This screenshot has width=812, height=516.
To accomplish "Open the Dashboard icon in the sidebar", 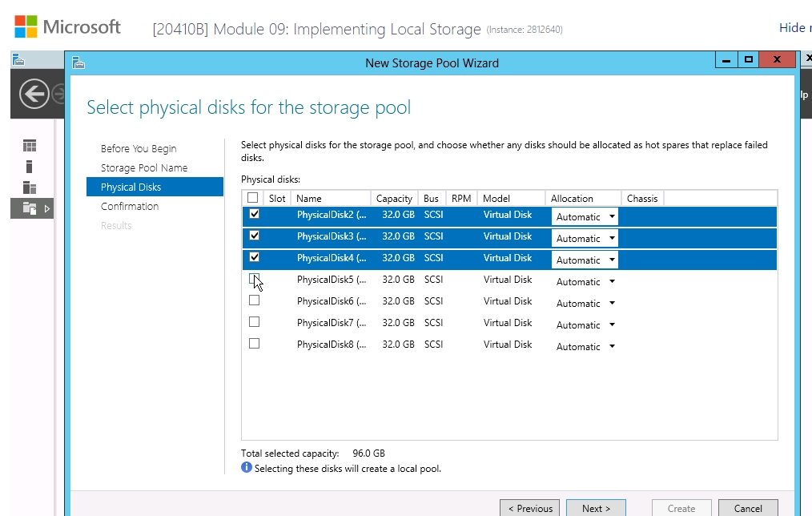I will (x=30, y=146).
